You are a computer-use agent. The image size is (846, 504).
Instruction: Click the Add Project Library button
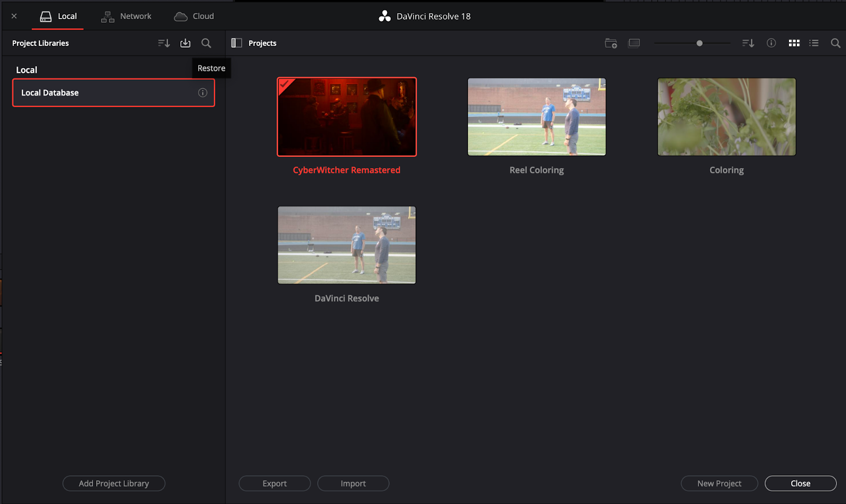tap(114, 483)
